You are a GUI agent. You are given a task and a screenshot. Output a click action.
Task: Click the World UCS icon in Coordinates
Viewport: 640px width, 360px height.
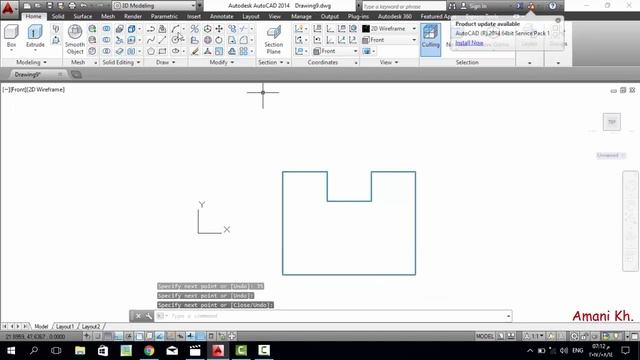(x=353, y=29)
